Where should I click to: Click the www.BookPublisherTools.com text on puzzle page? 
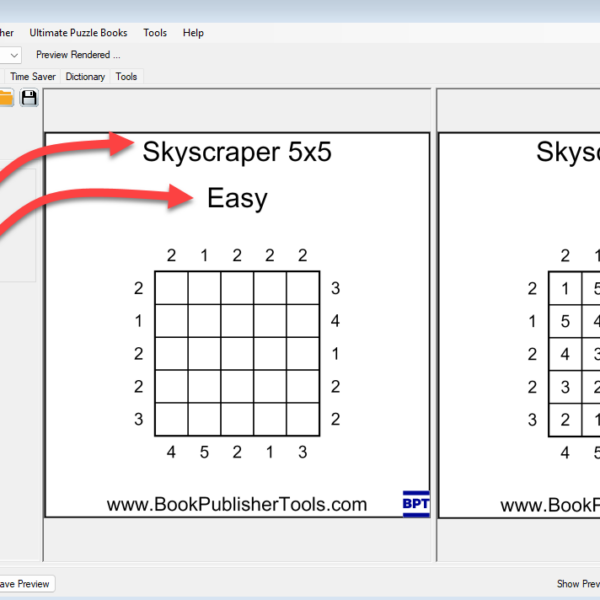[237, 505]
